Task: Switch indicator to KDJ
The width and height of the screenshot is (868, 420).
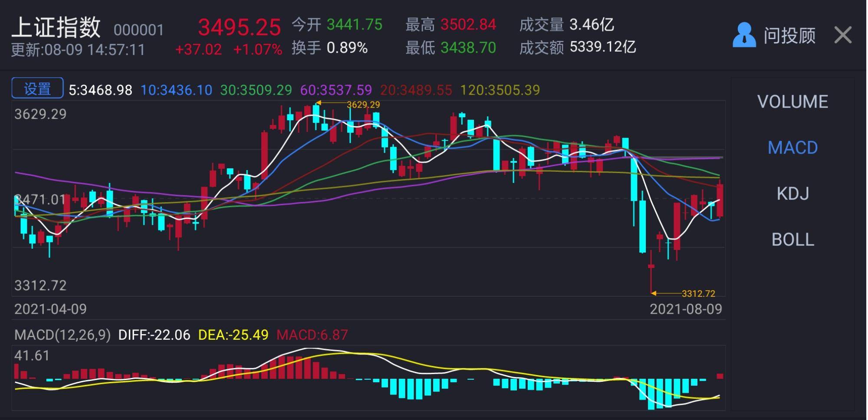Action: coord(792,194)
